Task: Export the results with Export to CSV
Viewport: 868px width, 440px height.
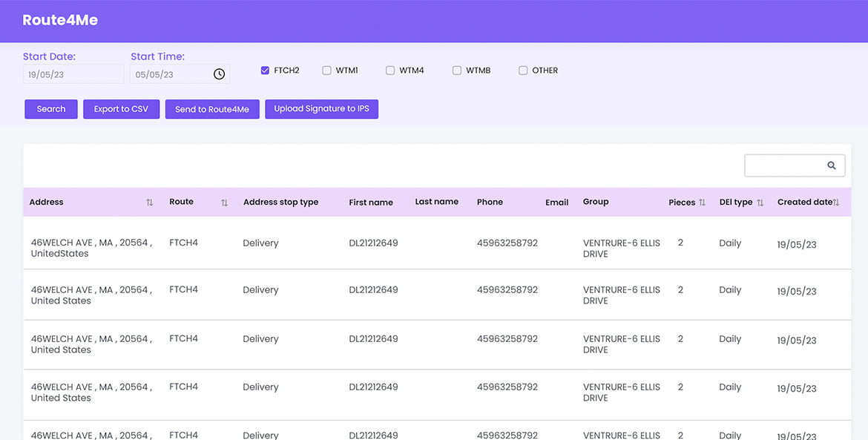Action: tap(121, 109)
